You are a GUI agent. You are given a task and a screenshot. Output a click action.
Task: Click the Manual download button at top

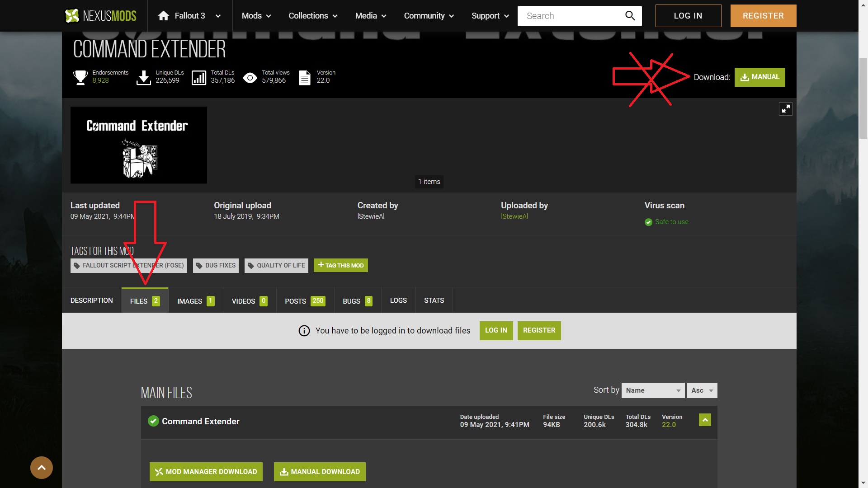click(759, 77)
